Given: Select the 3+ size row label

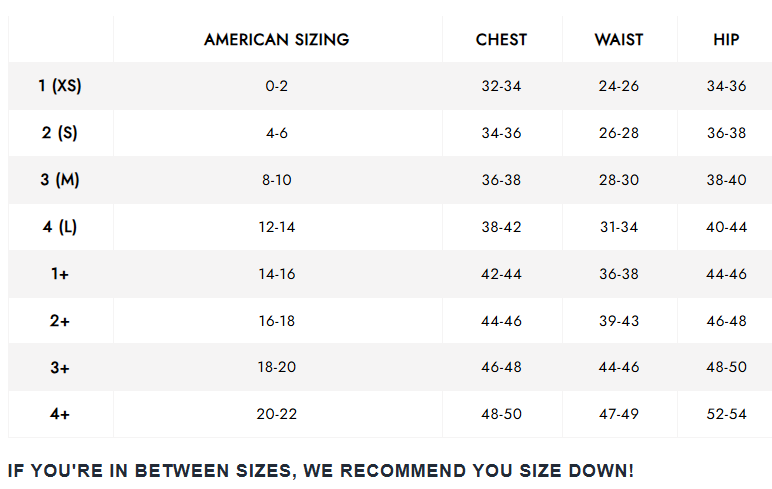Looking at the screenshot, I should point(60,367).
